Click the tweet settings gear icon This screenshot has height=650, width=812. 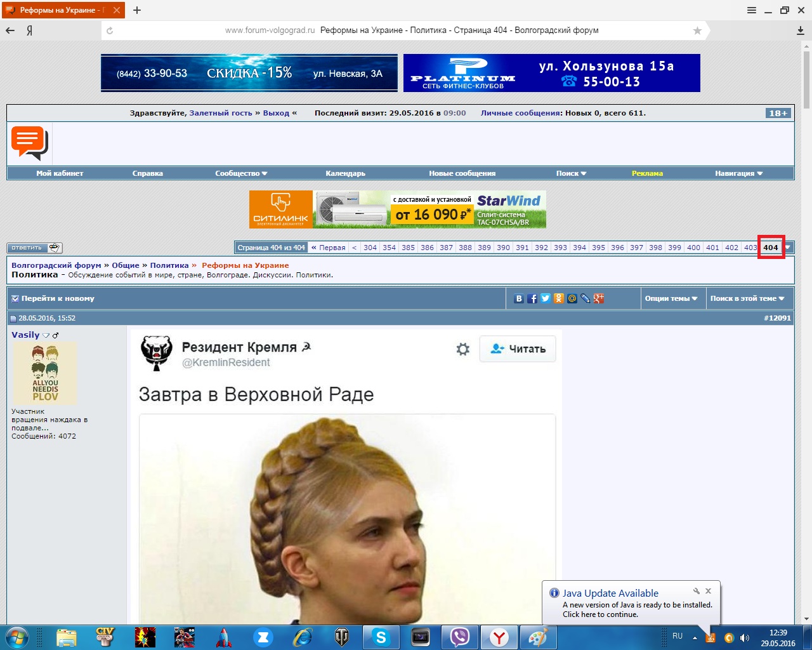pos(463,349)
